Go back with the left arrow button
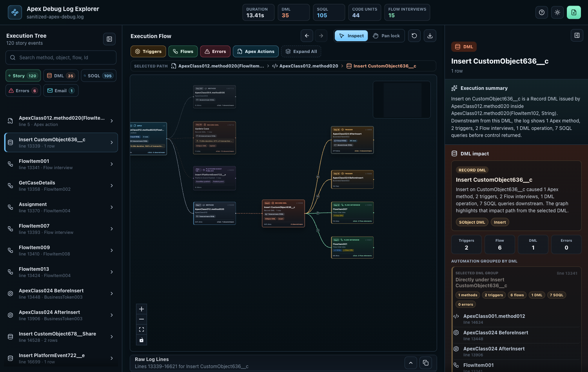 click(307, 36)
